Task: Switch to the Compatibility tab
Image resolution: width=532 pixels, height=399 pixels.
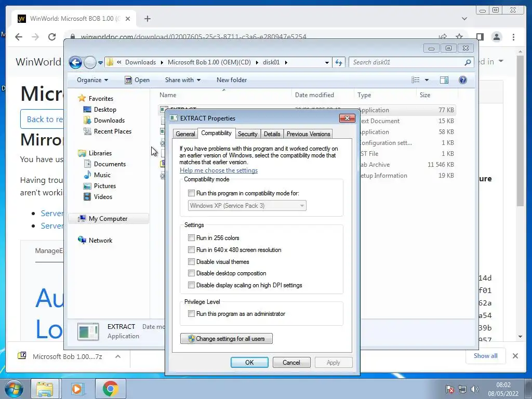Action: (x=216, y=133)
